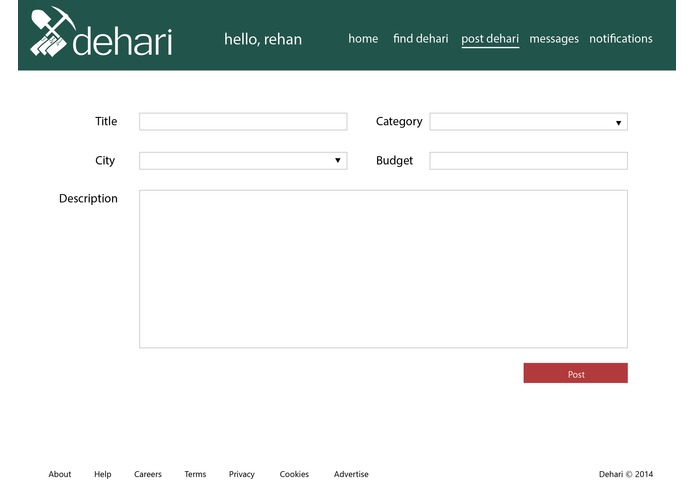Open the find dehari page

click(421, 39)
